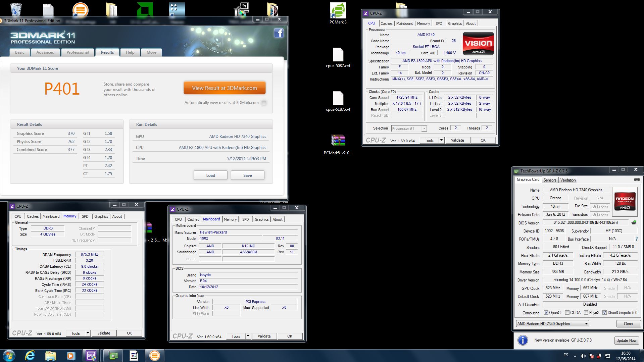Show hidden tray icons arrow
This screenshot has width=644, height=362.
tap(575, 356)
